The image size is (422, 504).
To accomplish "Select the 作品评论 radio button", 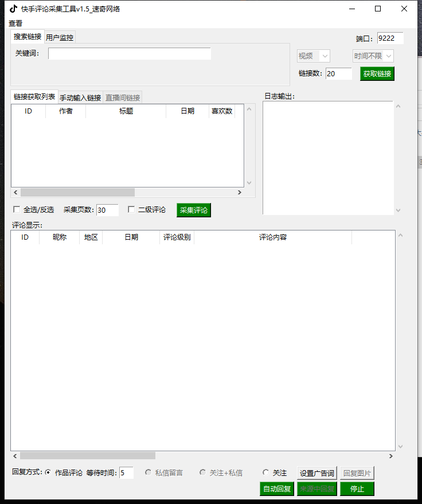I will pyautogui.click(x=48, y=473).
